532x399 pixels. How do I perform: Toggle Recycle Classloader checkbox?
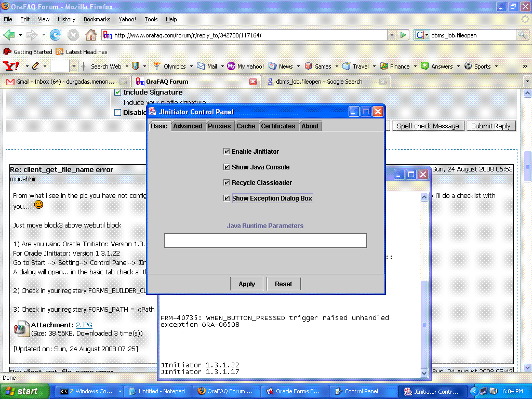pyautogui.click(x=227, y=183)
